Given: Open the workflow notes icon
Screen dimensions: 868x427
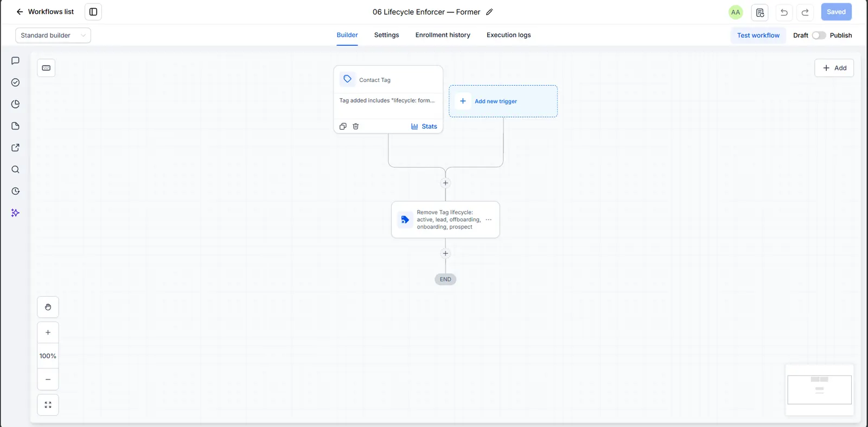Looking at the screenshot, I should (x=760, y=12).
